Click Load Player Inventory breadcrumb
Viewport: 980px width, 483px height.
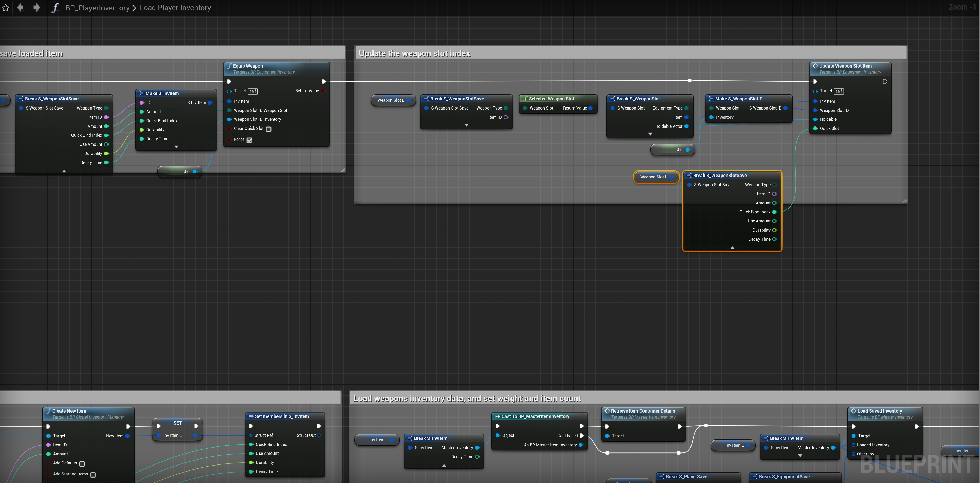click(x=175, y=8)
